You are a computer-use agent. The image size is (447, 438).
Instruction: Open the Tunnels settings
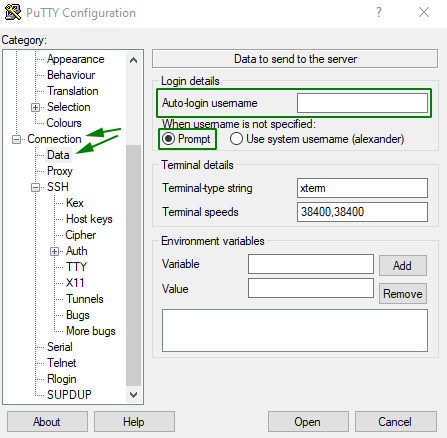[x=85, y=299]
